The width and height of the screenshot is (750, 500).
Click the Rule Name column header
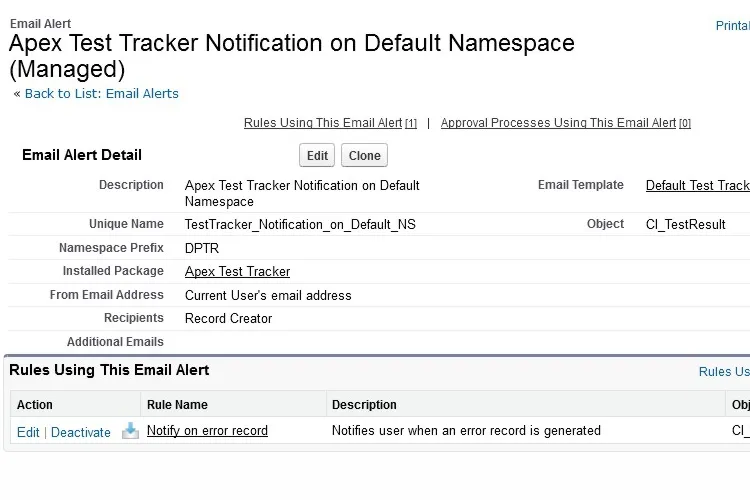pos(177,405)
